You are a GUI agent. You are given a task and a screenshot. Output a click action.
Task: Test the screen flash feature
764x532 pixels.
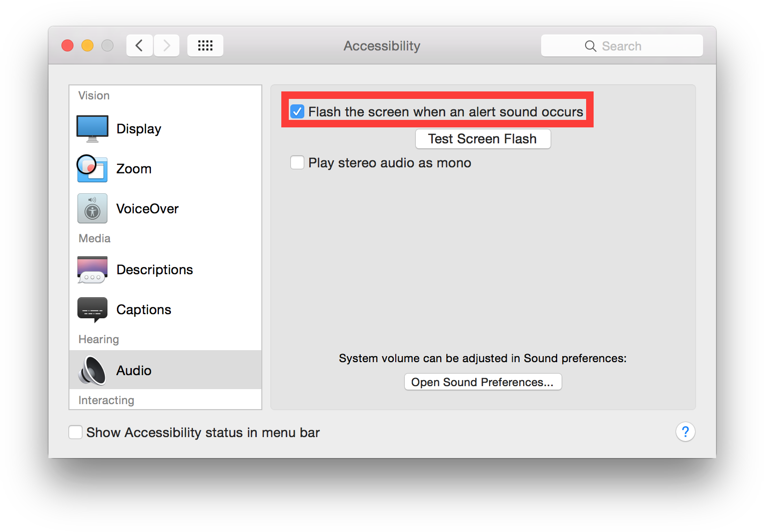(482, 139)
